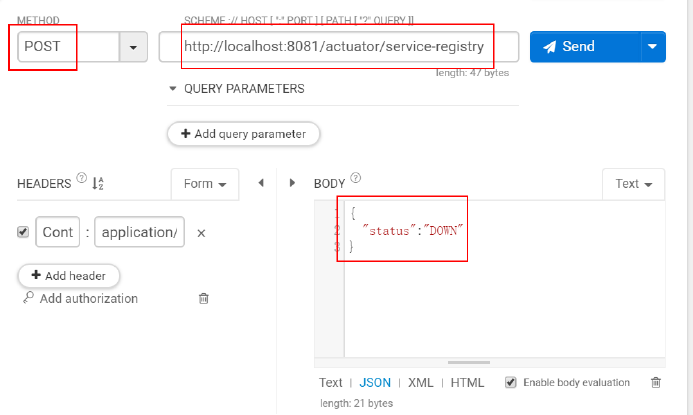Open the body Text type dropdown
The height and width of the screenshot is (415, 693).
point(633,184)
